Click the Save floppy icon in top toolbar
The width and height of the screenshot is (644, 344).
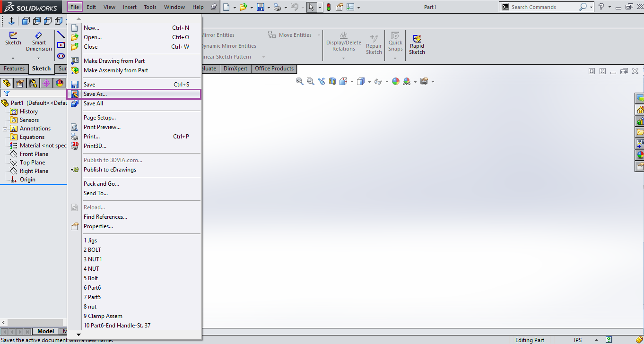click(261, 7)
